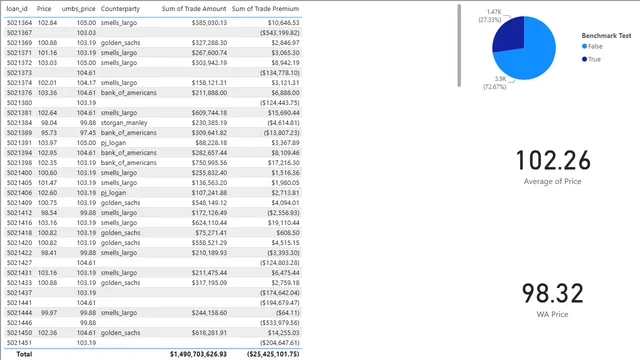Select loan_id 5021391 row's pj_logan cell
640x360 pixels.
(113, 142)
